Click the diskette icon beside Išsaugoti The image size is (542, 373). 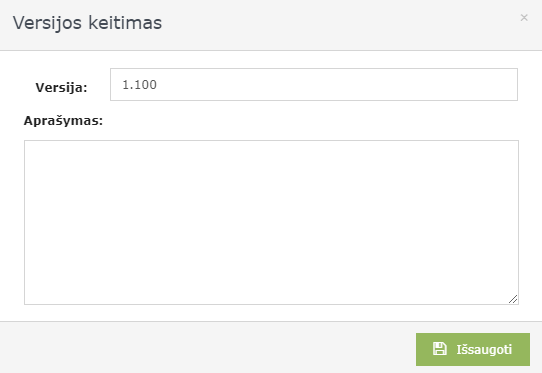pos(440,348)
